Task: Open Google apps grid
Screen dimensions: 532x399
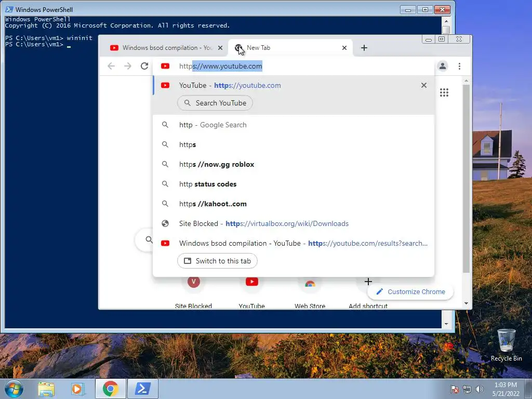Action: pyautogui.click(x=444, y=92)
